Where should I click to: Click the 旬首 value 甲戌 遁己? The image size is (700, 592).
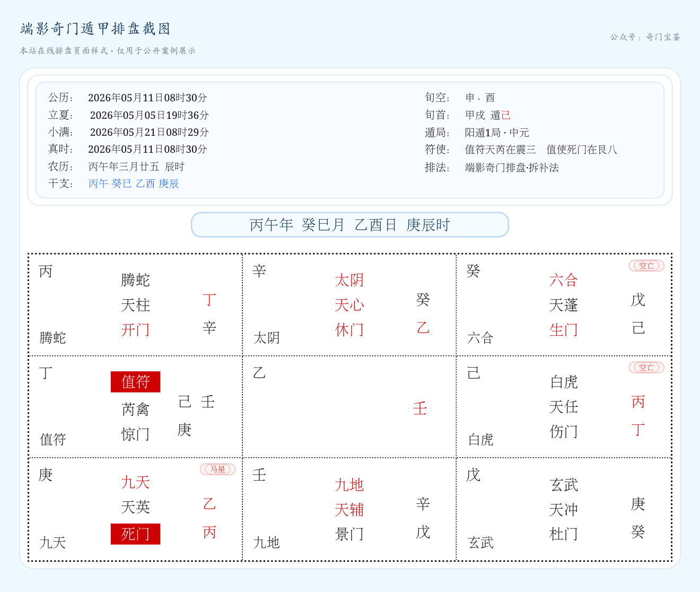pyautogui.click(x=488, y=115)
